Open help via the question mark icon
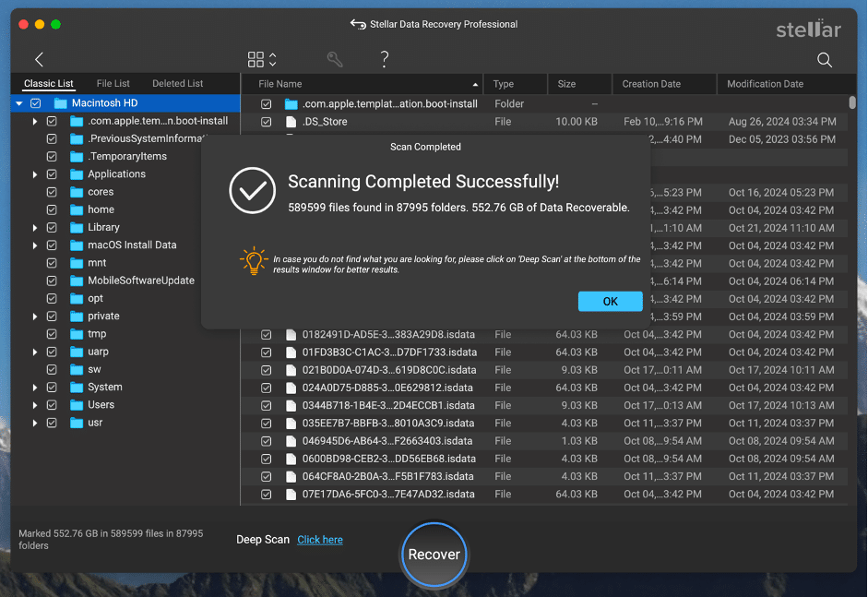Image resolution: width=868 pixels, height=597 pixels. coord(385,58)
